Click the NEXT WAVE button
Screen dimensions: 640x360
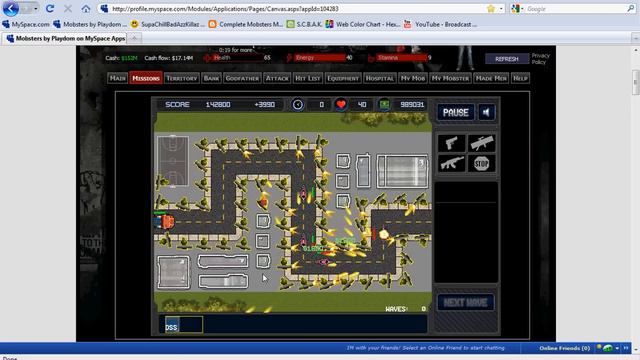pos(465,302)
